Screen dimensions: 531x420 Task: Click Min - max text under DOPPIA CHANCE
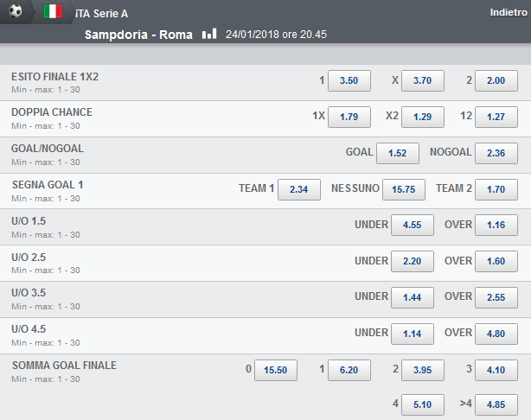pos(46,126)
